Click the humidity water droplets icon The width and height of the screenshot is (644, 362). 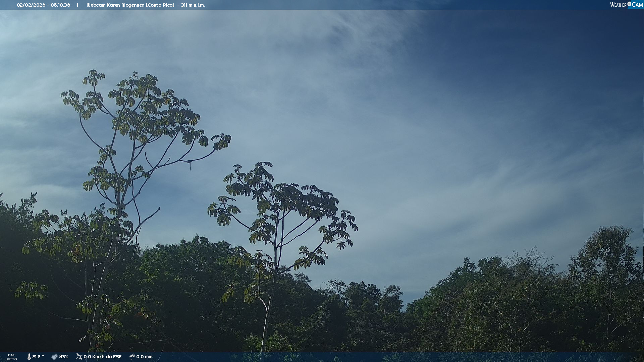pos(54,357)
